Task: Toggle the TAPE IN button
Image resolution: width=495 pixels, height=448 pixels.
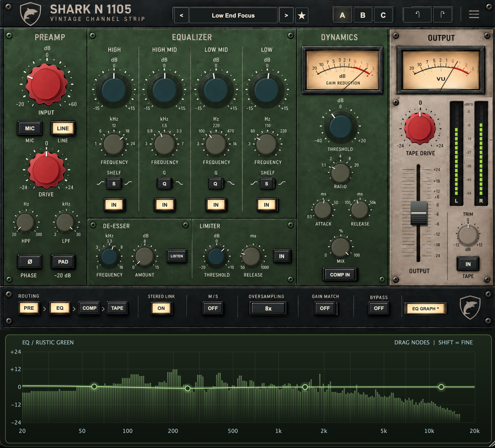Action: coord(468,264)
